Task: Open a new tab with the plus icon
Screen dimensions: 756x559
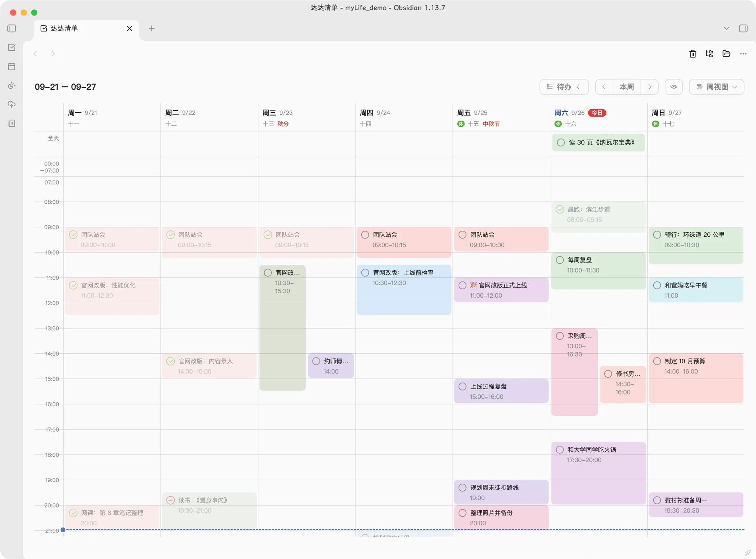Action: (152, 28)
